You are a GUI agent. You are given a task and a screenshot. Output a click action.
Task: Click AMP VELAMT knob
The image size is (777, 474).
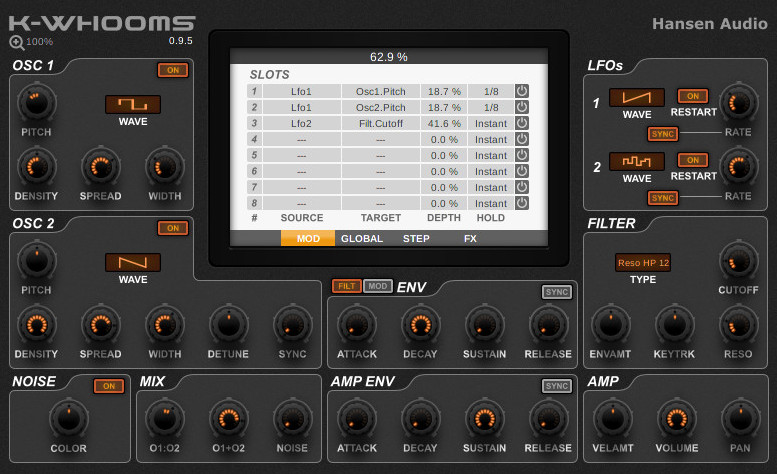click(x=612, y=419)
